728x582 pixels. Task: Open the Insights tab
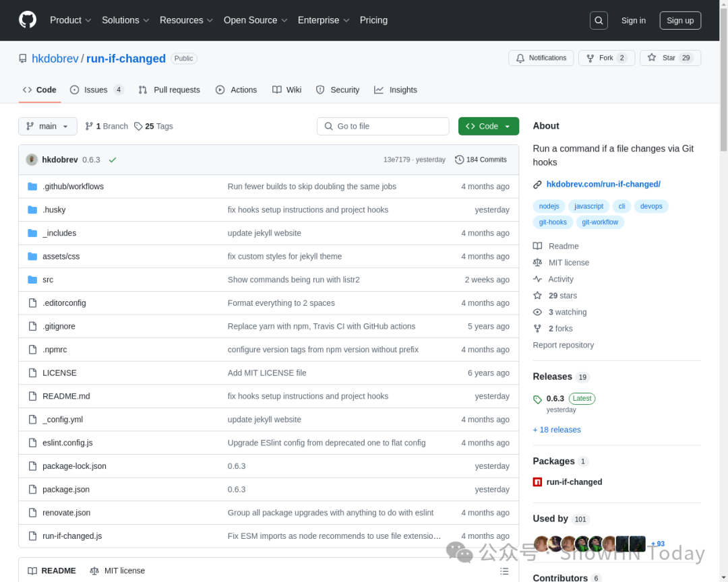[396, 90]
